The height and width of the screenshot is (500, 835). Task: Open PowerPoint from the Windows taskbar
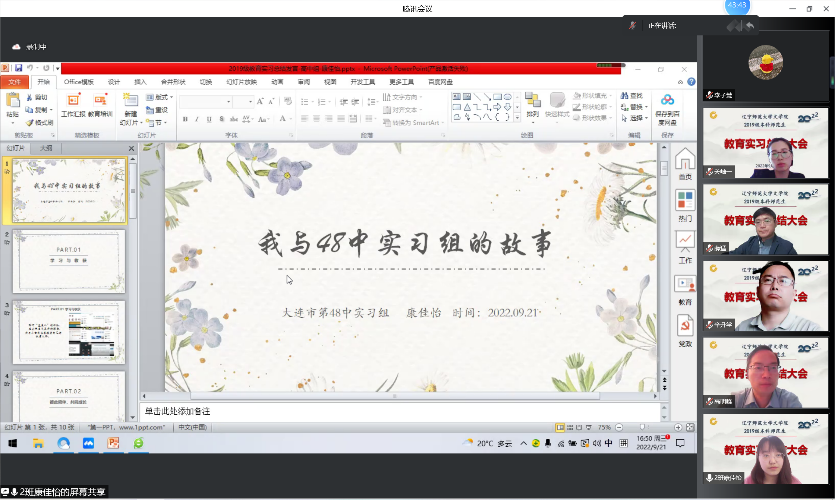pyautogui.click(x=113, y=442)
